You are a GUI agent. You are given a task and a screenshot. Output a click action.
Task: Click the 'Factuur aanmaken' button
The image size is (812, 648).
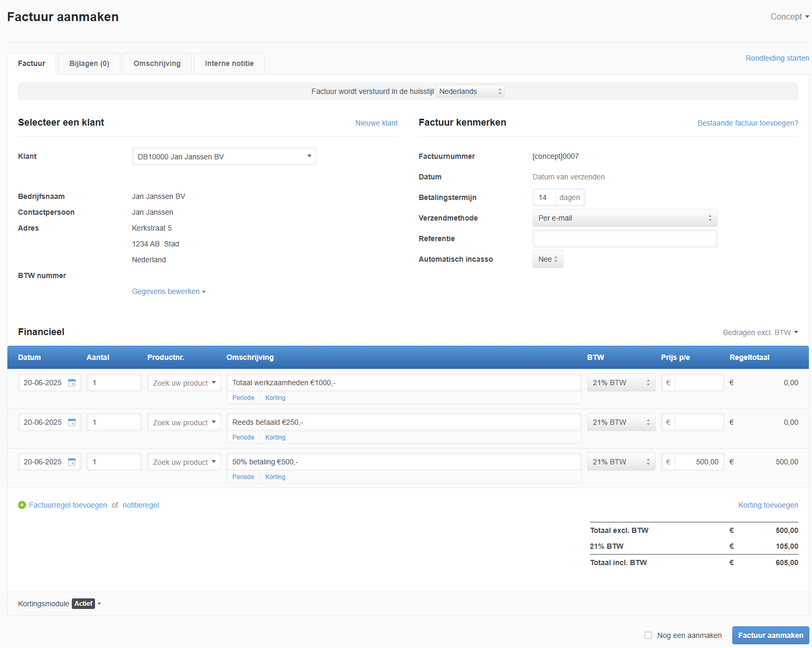(x=770, y=635)
